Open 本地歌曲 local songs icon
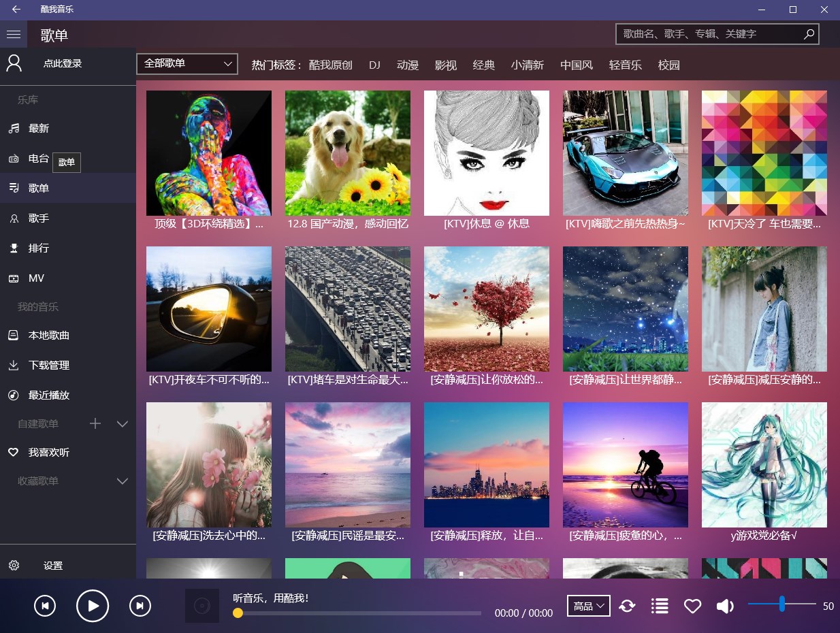 coord(14,336)
